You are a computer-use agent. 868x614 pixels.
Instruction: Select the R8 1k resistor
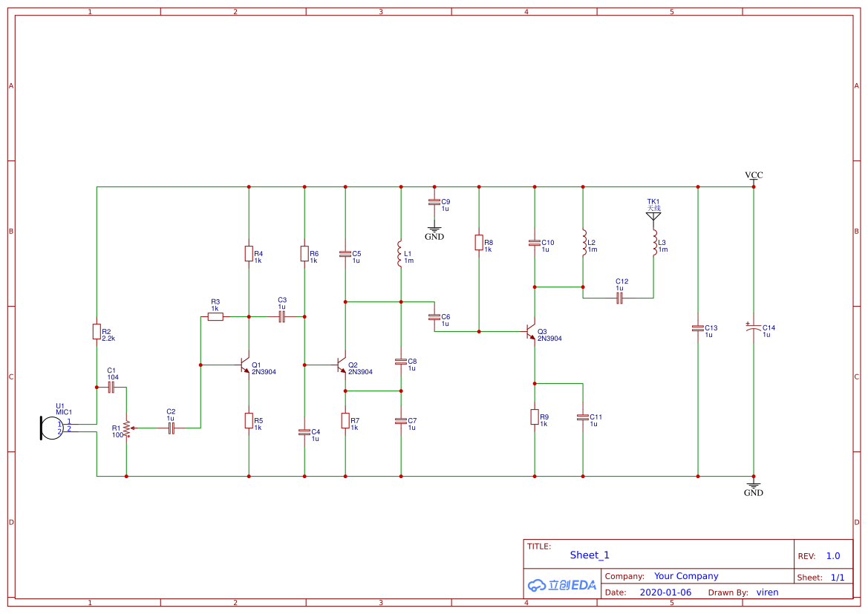coord(479,243)
